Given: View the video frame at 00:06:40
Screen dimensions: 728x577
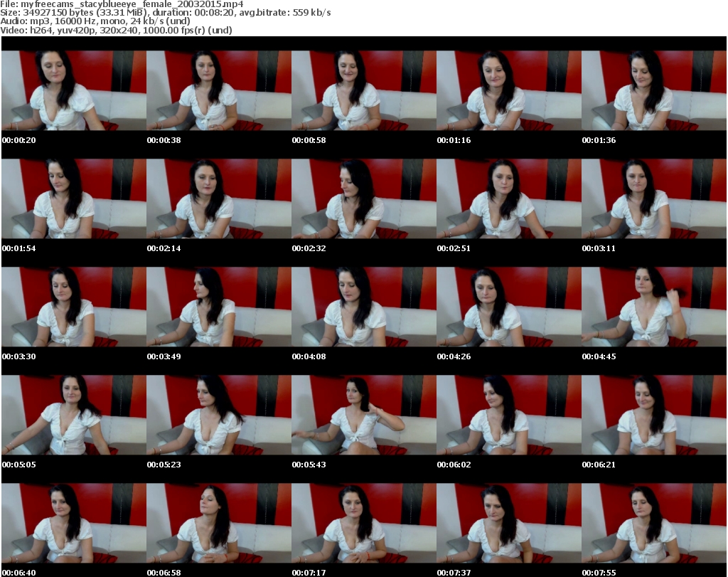Looking at the screenshot, I should (x=74, y=523).
